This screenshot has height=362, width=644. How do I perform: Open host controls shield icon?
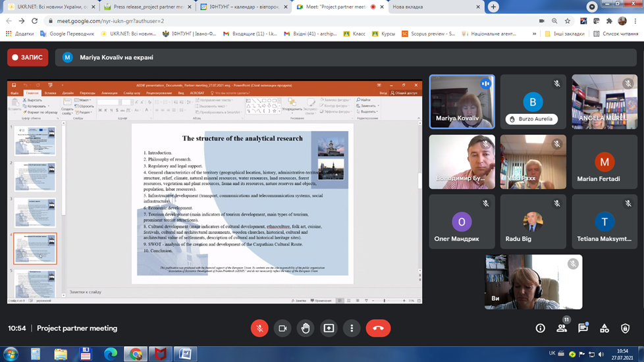625,328
